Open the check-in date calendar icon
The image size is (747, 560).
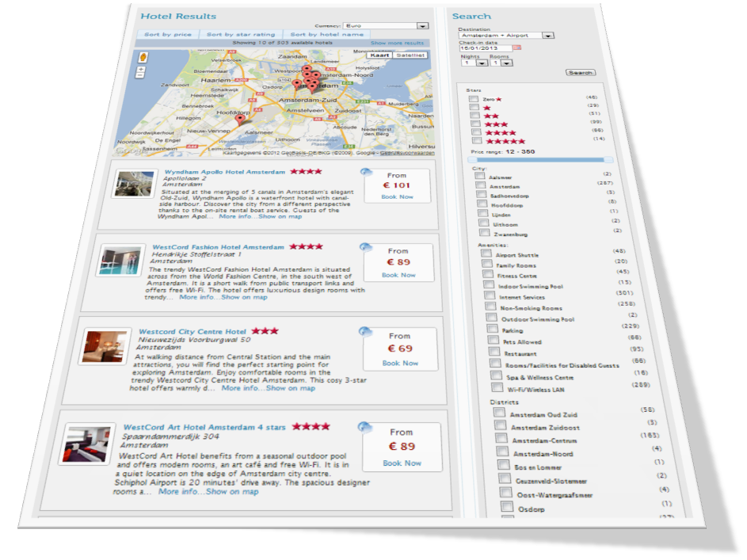point(517,48)
